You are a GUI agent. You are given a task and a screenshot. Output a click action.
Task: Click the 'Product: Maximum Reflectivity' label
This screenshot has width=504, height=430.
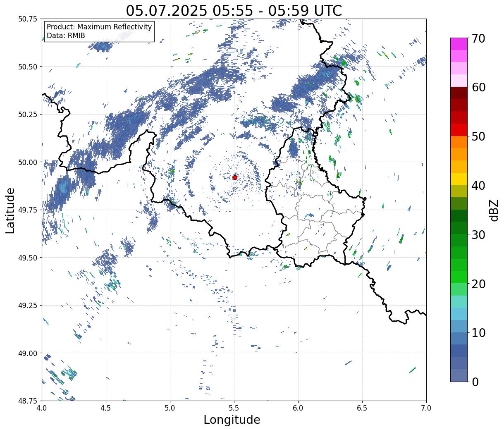click(99, 27)
